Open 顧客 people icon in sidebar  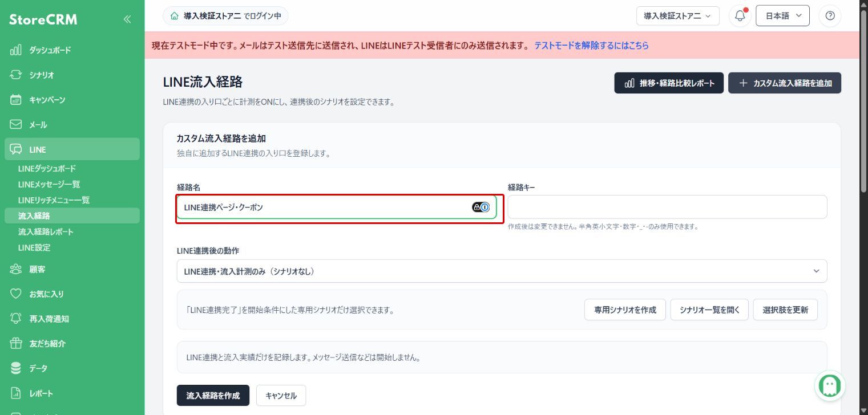[16, 269]
